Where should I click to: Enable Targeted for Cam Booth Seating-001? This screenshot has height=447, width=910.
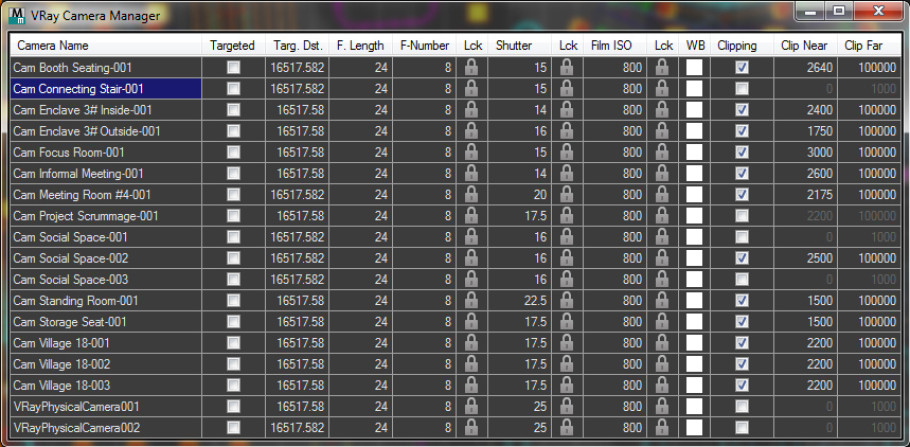coord(233,68)
